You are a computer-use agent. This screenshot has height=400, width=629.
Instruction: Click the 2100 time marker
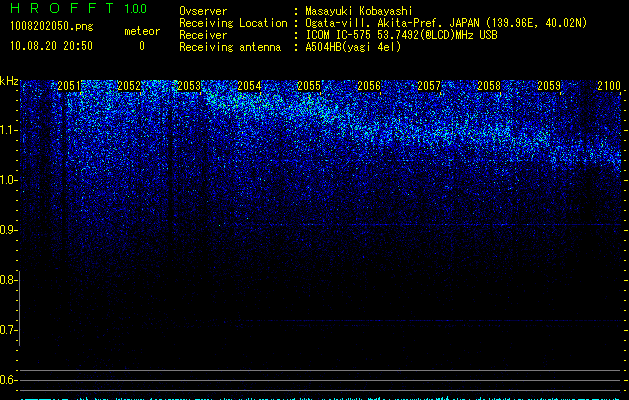tap(609, 85)
